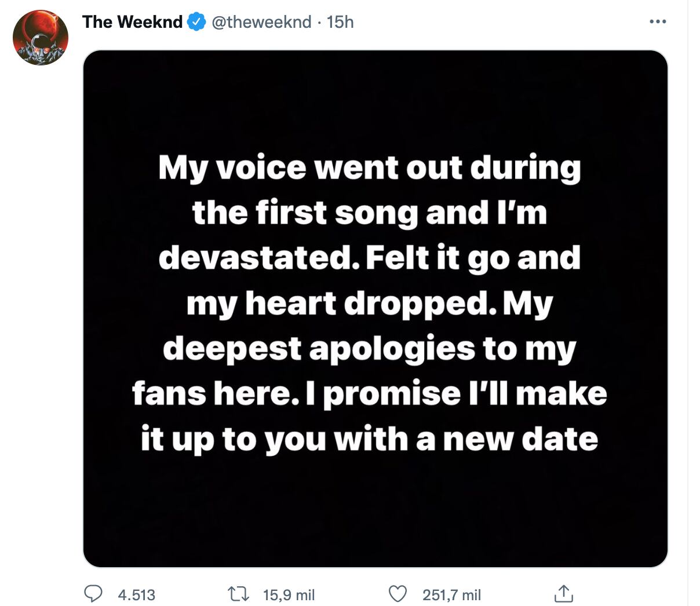The image size is (700, 606).
Task: Click the 251,7 mil likes count
Action: point(452,595)
